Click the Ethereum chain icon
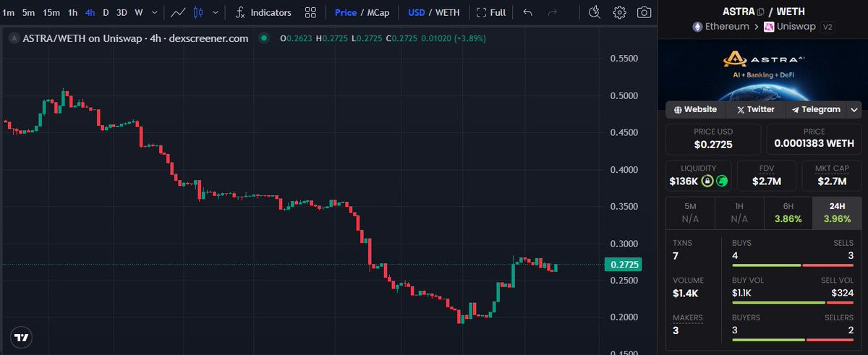The image size is (868, 355). coord(698,27)
